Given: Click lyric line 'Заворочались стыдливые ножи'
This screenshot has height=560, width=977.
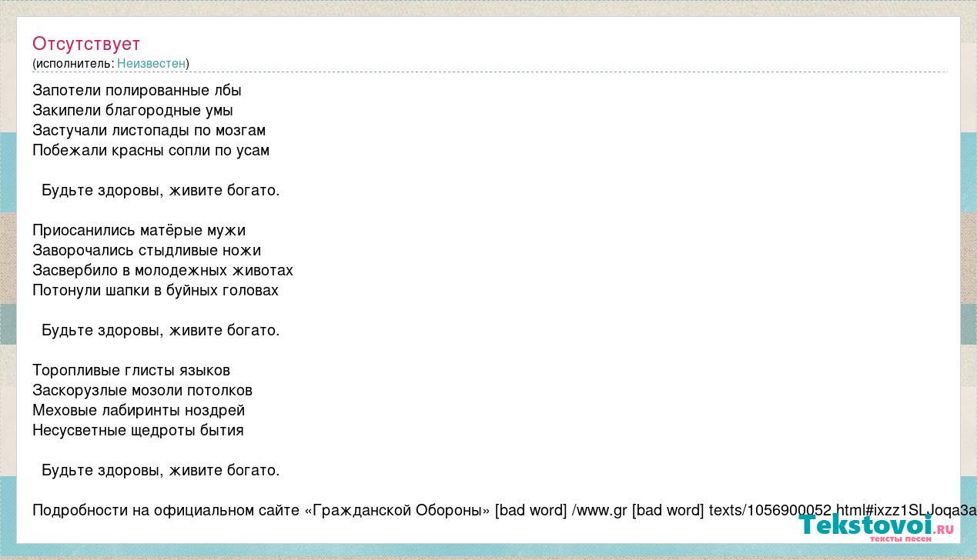Looking at the screenshot, I should [146, 251].
